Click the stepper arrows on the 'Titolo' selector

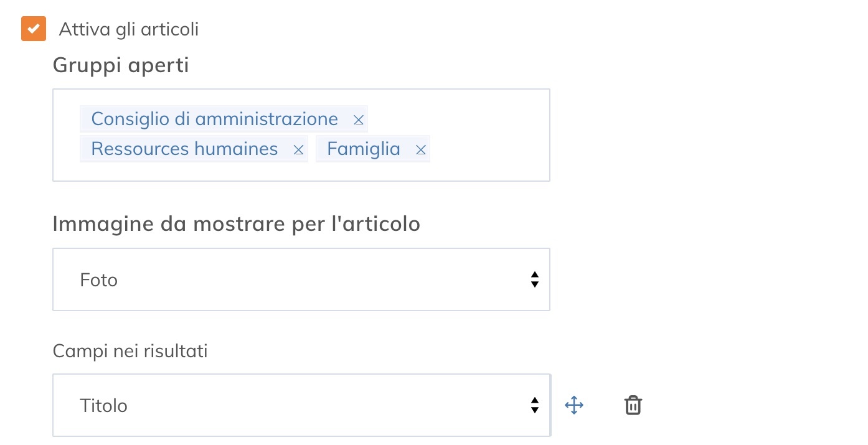[x=535, y=405]
